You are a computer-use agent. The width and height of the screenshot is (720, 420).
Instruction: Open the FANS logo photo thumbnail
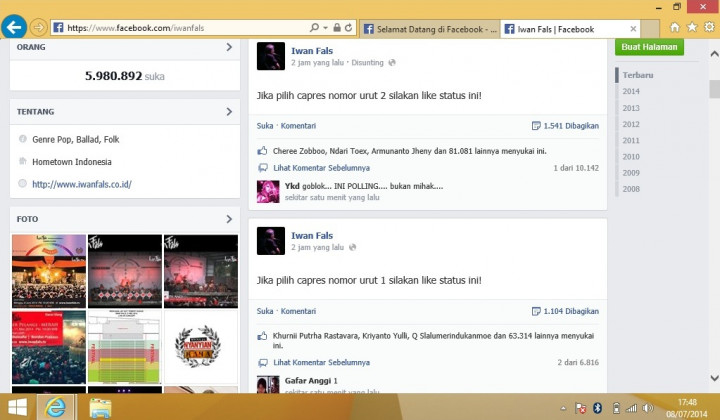(200, 347)
